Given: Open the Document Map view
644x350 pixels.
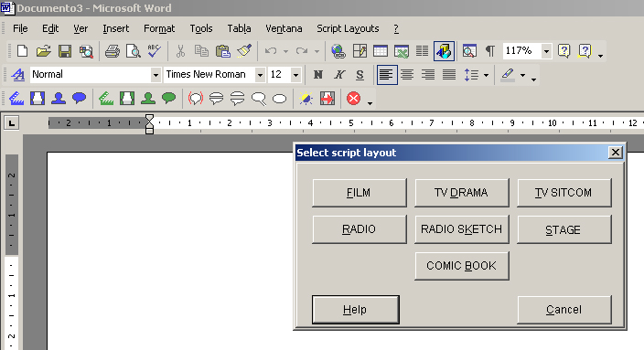Looking at the screenshot, I should [x=469, y=51].
